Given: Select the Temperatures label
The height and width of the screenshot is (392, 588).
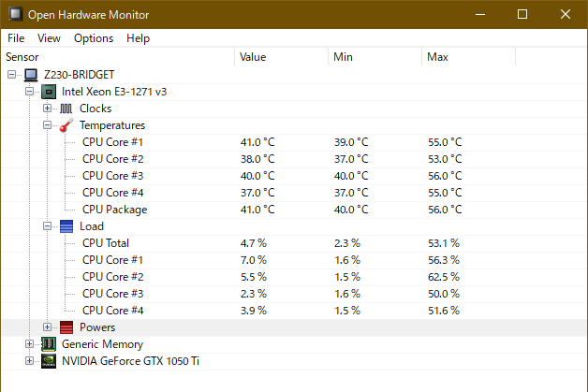Looking at the screenshot, I should 112,125.
